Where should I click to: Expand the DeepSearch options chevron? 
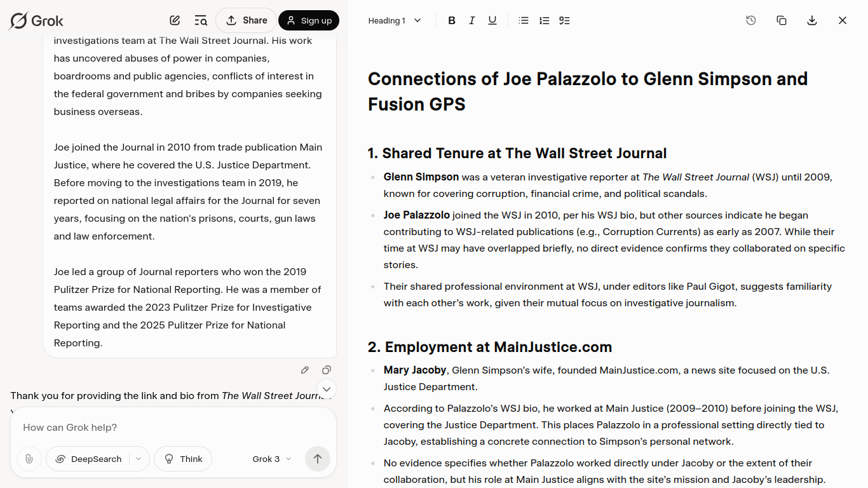(139, 459)
